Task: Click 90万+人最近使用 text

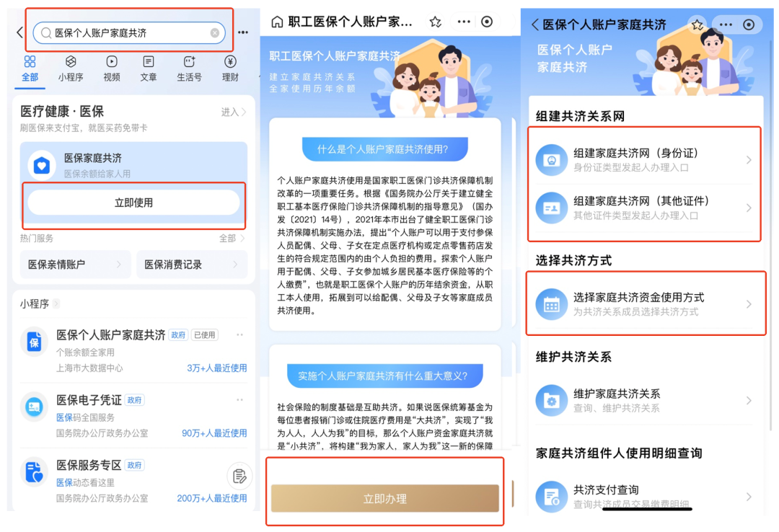Action: [214, 433]
